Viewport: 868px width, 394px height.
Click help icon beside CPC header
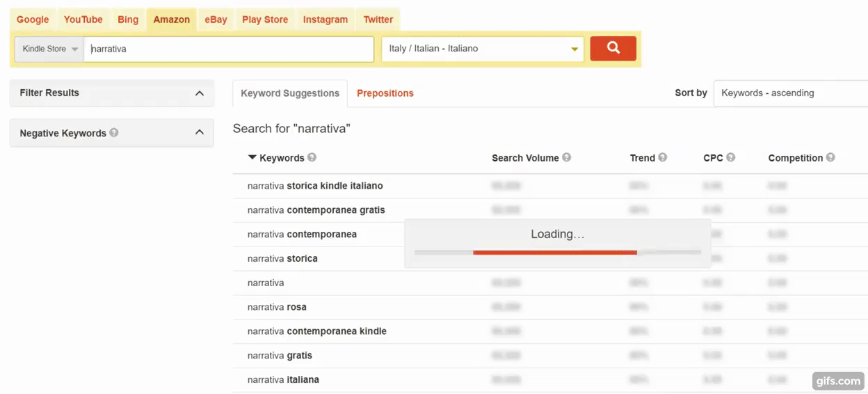(730, 157)
